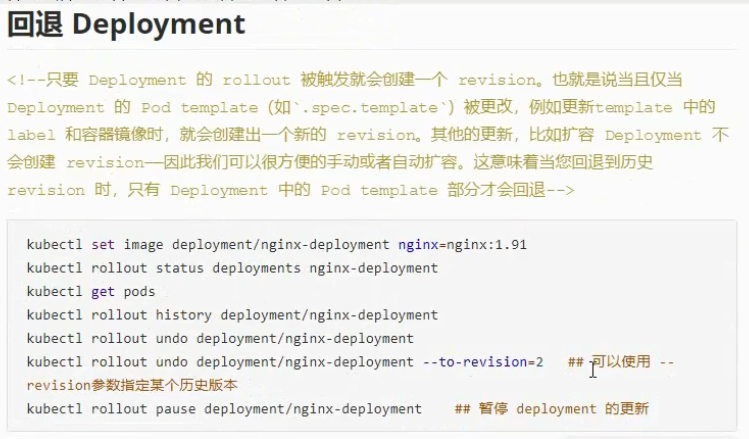This screenshot has height=439, width=749.
Task: Click the comment line starting "revision 时，只有"
Action: (x=290, y=190)
